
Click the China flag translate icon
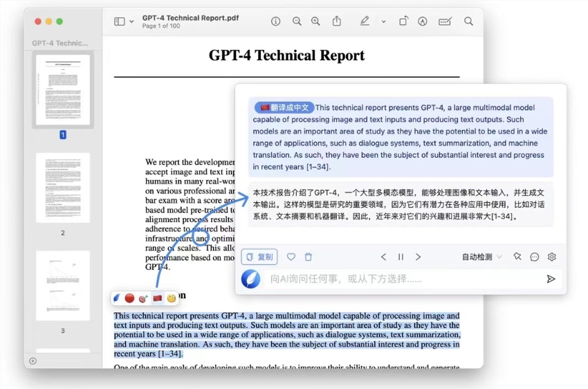coord(157,298)
